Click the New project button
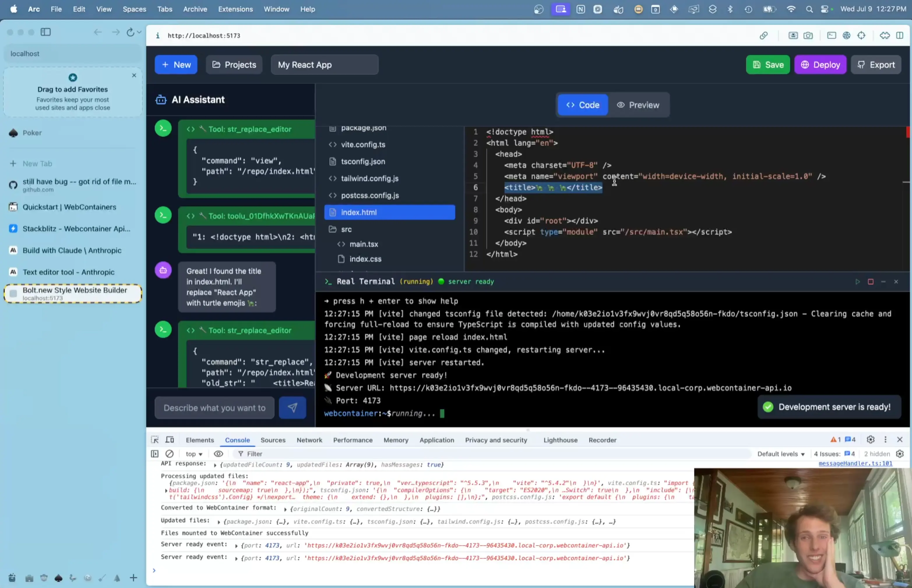 click(x=176, y=64)
